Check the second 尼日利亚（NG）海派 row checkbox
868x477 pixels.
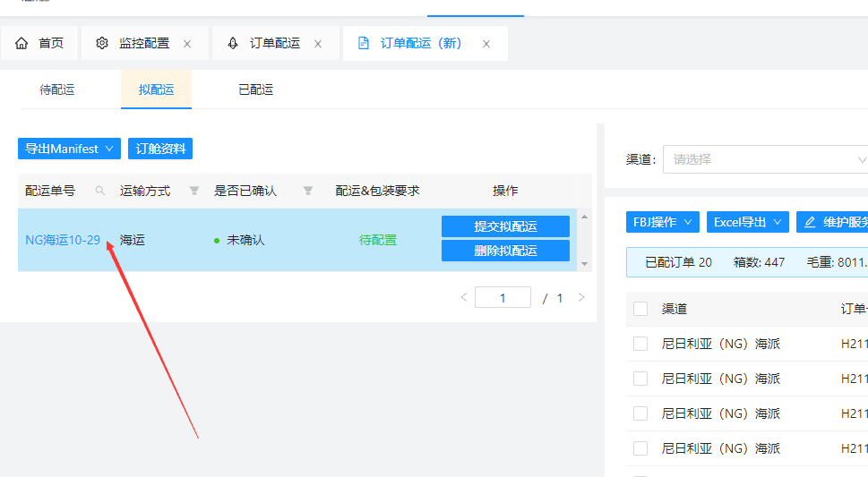pyautogui.click(x=640, y=379)
